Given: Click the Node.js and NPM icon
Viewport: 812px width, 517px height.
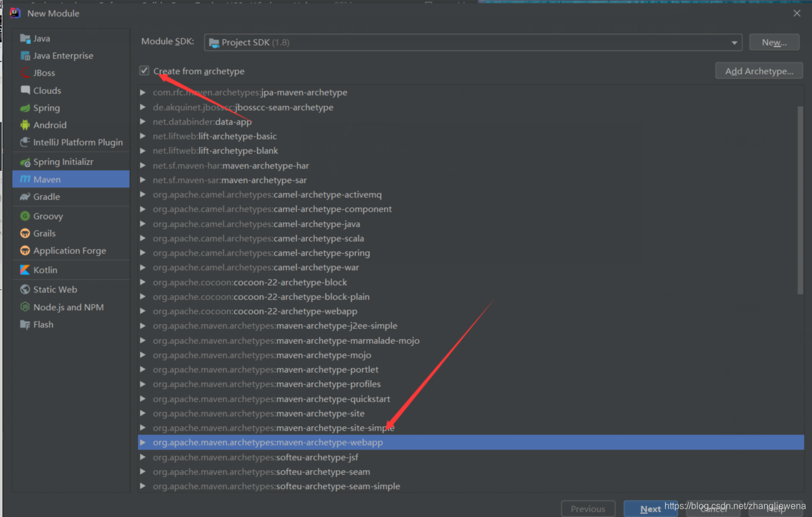Looking at the screenshot, I should pos(25,307).
